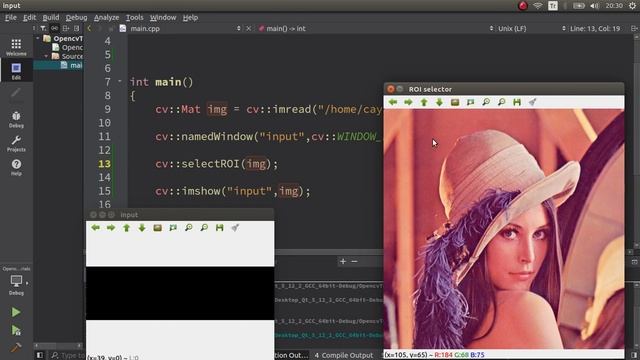The height and width of the screenshot is (360, 640).
Task: Click the minus zoom button in output pane
Action: click(x=354, y=261)
